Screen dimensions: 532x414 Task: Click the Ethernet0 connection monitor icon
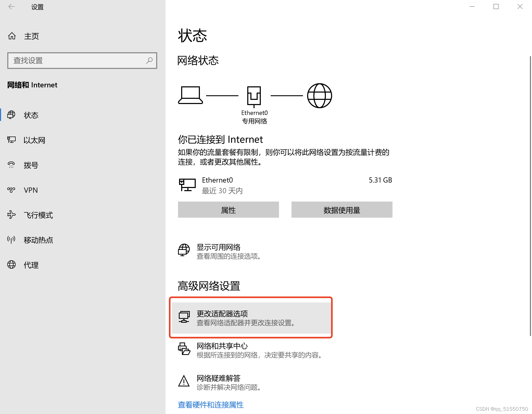pyautogui.click(x=187, y=185)
